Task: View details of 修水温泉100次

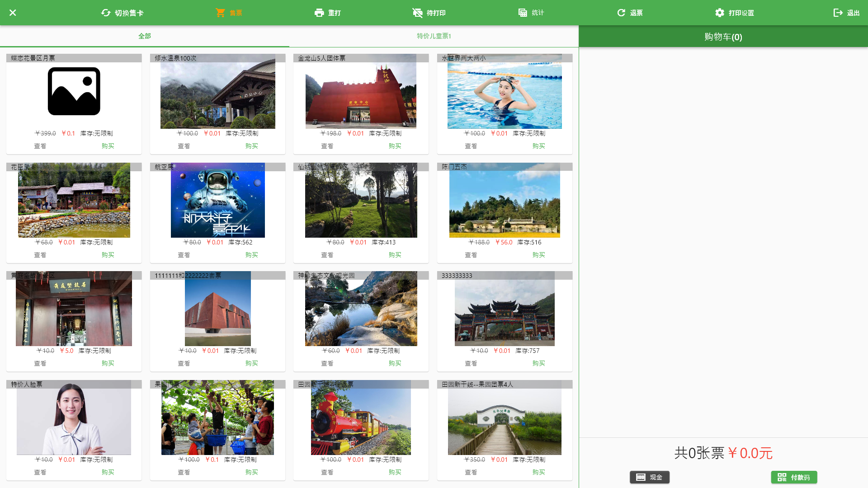Action: pyautogui.click(x=184, y=146)
